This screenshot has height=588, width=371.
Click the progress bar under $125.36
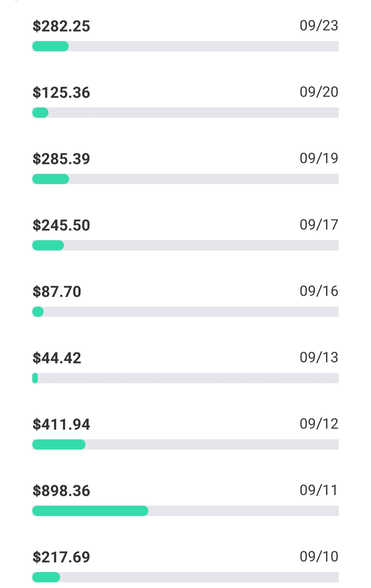click(x=185, y=112)
